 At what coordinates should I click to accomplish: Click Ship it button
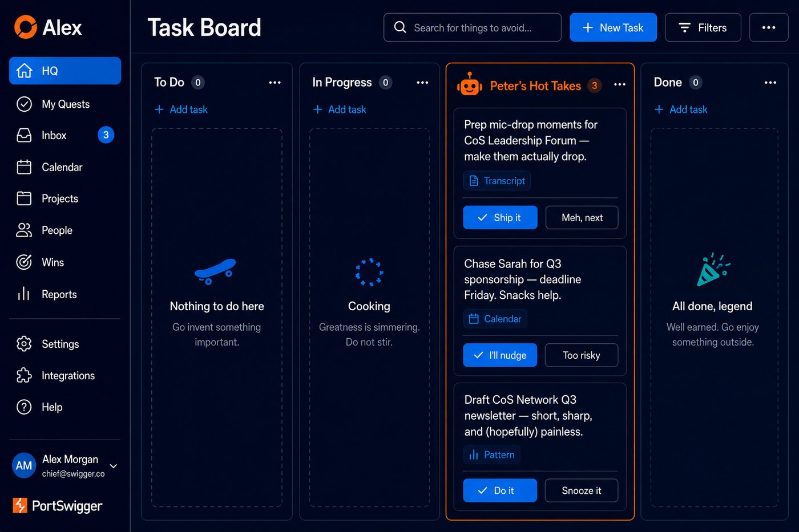(500, 217)
